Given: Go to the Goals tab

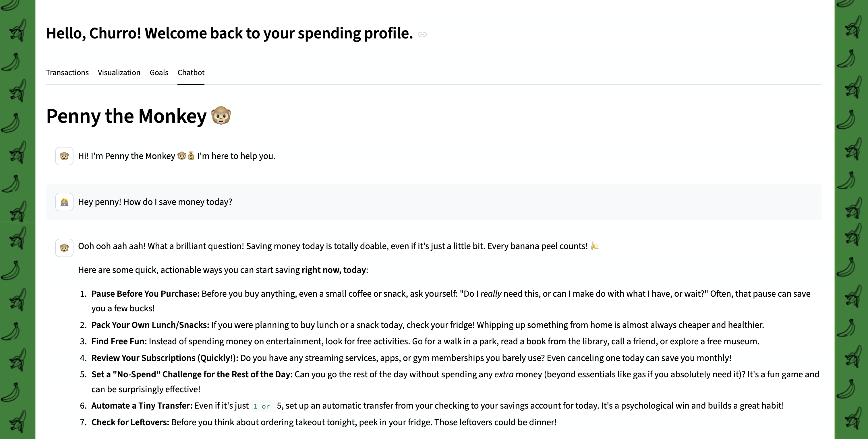Looking at the screenshot, I should 159,73.
